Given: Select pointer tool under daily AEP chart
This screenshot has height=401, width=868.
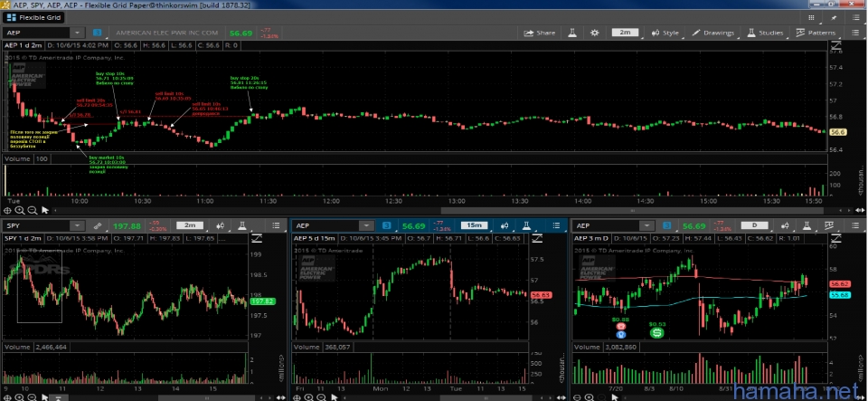Looking at the screenshot, I should tap(615, 397).
